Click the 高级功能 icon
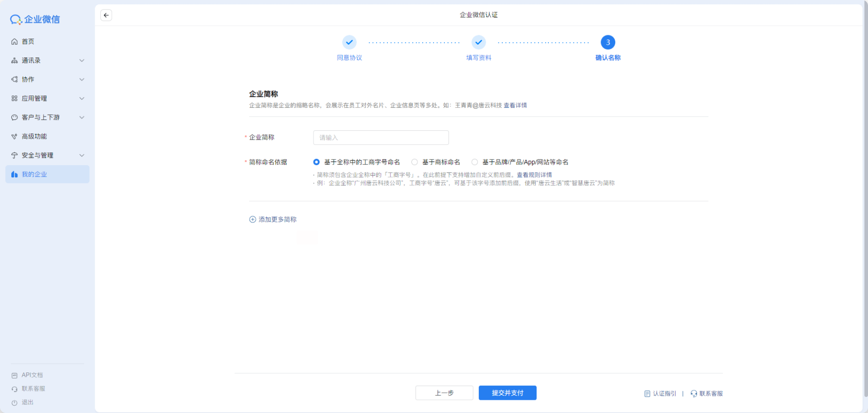This screenshot has width=868, height=413. 15,136
